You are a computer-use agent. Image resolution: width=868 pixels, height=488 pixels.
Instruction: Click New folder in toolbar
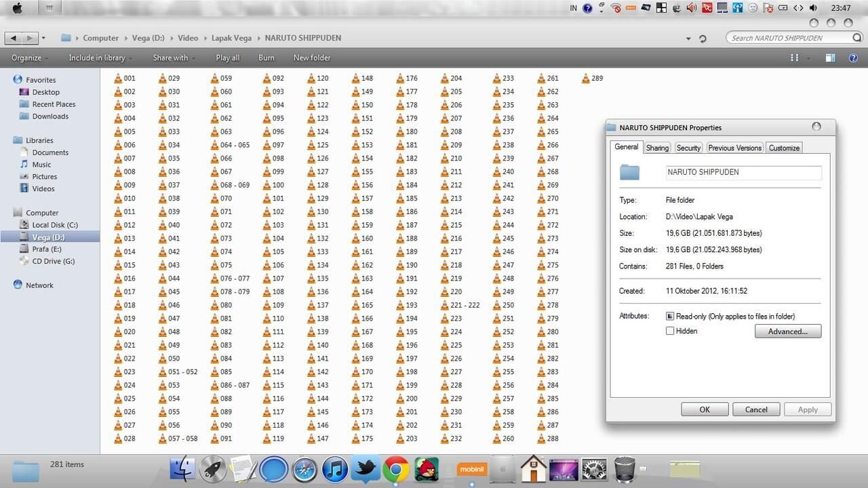pos(312,58)
